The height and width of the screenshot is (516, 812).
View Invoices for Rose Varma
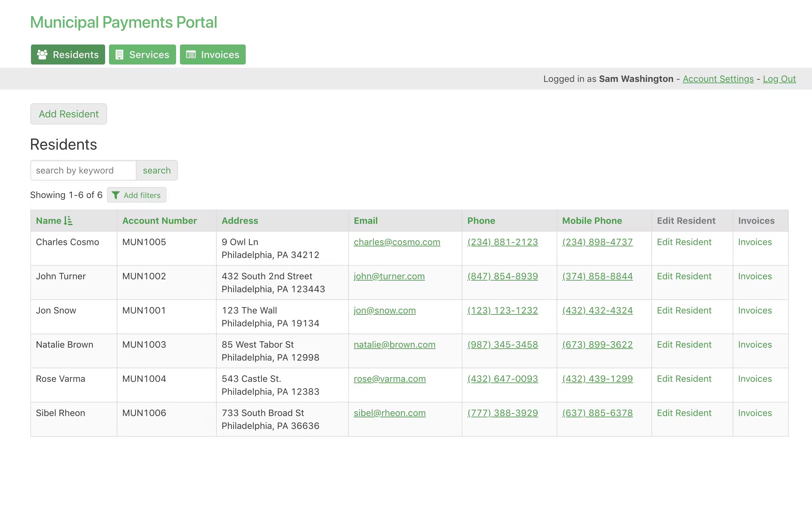[755, 378]
